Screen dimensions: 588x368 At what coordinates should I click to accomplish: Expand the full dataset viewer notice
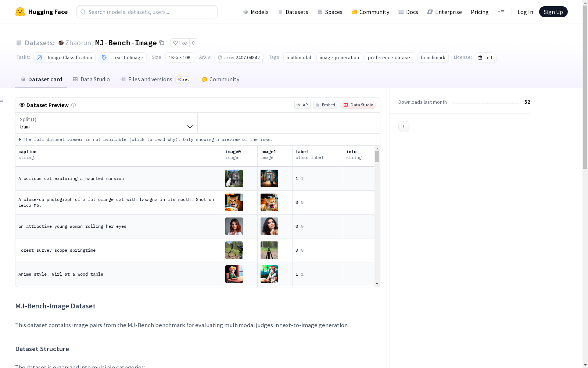pos(146,139)
